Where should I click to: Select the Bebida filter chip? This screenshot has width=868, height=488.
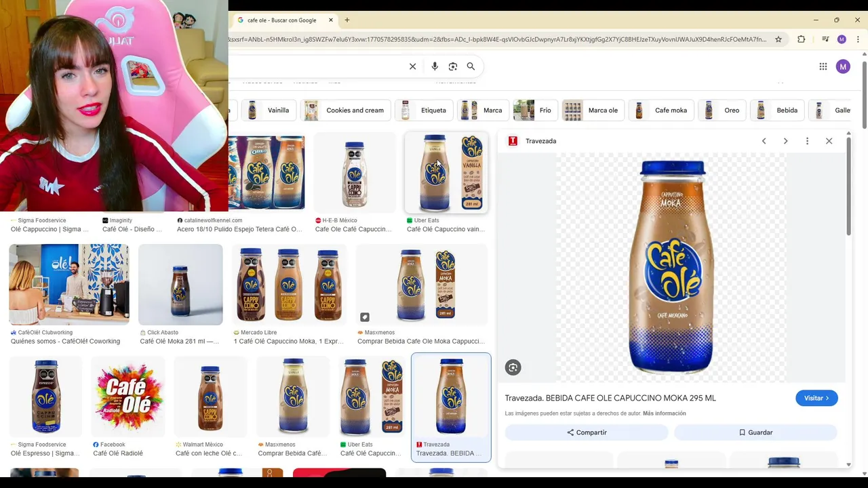click(777, 110)
